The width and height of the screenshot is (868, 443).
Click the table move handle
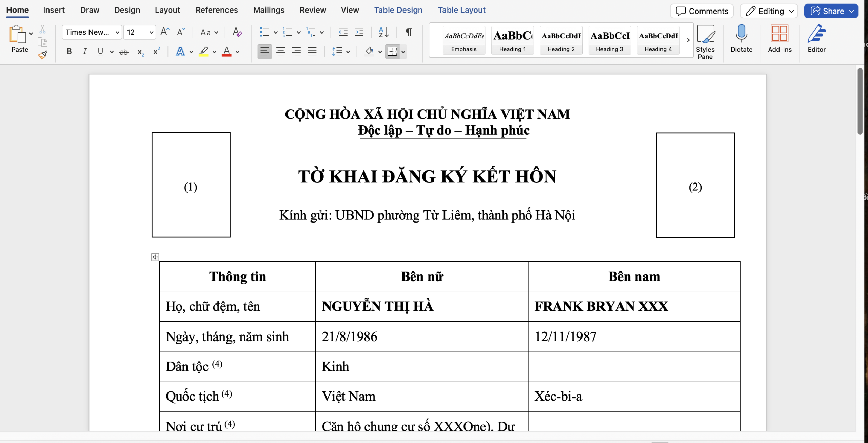[x=155, y=257]
